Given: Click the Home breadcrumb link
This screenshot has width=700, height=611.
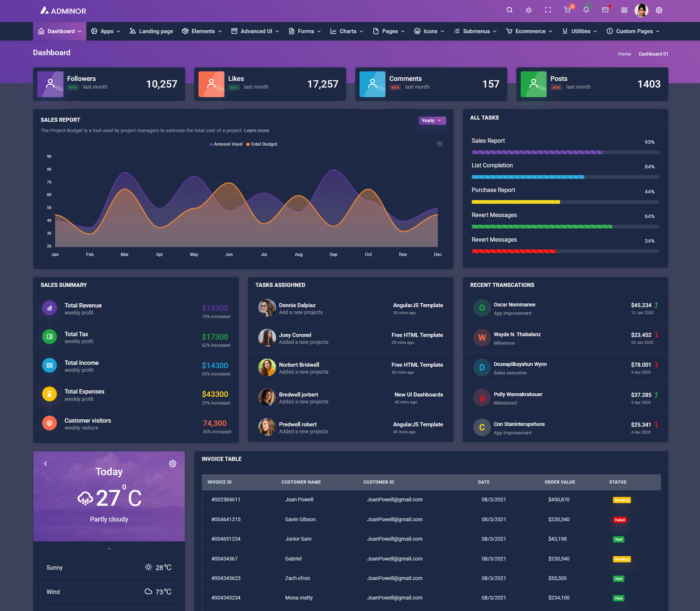Looking at the screenshot, I should [624, 54].
